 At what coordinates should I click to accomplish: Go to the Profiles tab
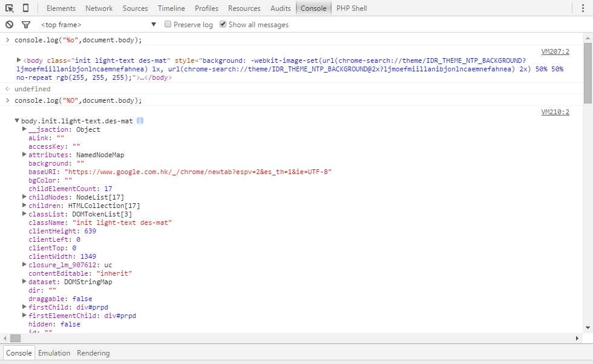pyautogui.click(x=206, y=8)
